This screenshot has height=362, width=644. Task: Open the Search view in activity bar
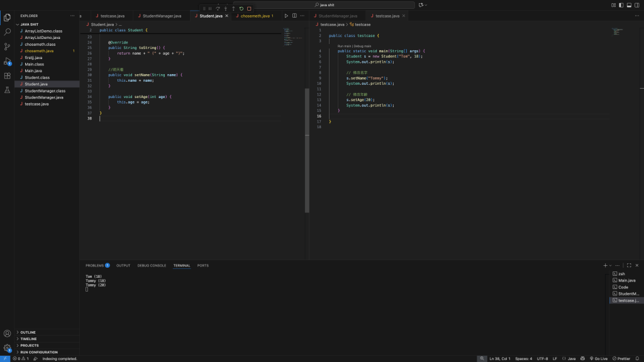[x=8, y=31]
